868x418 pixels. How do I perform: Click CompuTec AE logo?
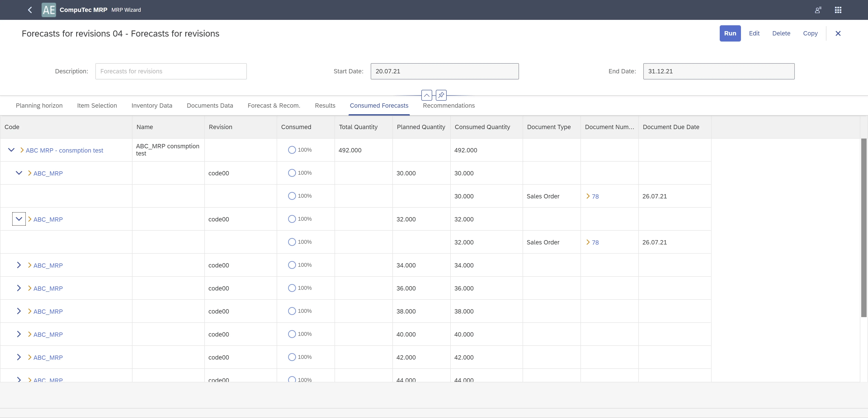click(49, 10)
